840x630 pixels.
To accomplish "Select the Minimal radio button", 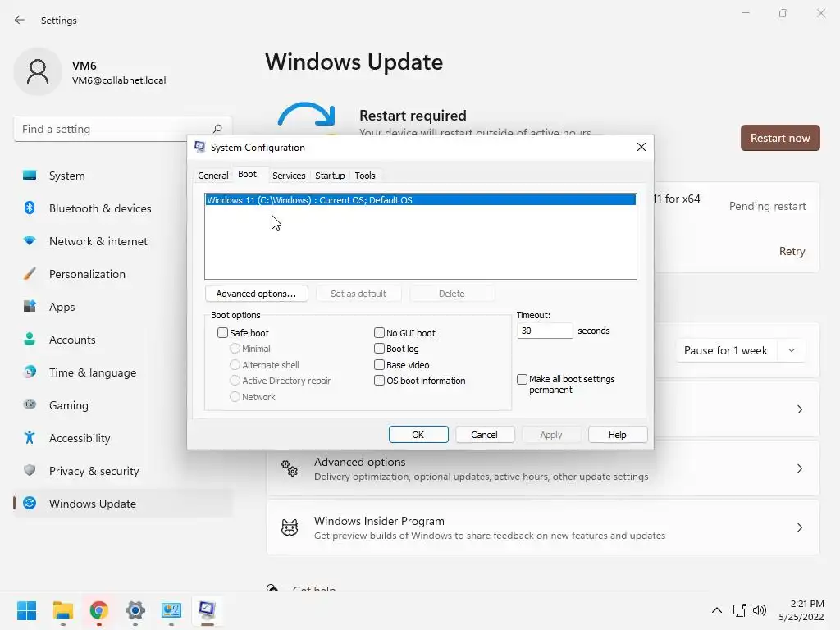I will coord(235,349).
